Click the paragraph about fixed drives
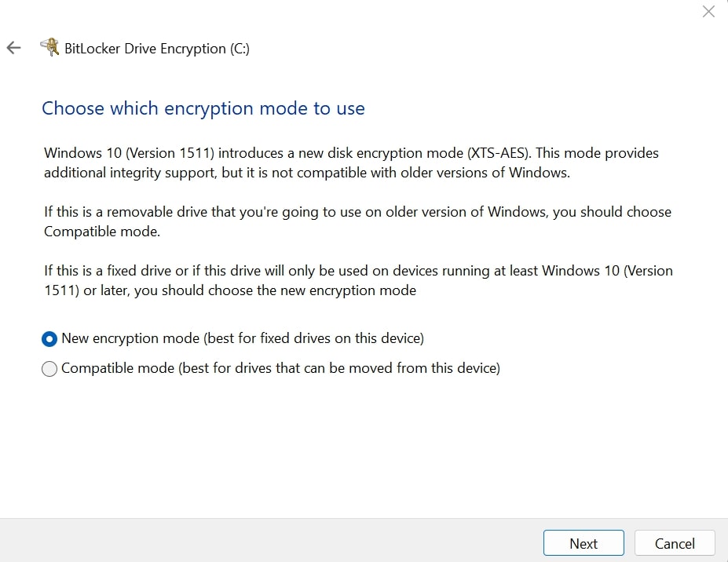728x562 pixels. tap(358, 280)
